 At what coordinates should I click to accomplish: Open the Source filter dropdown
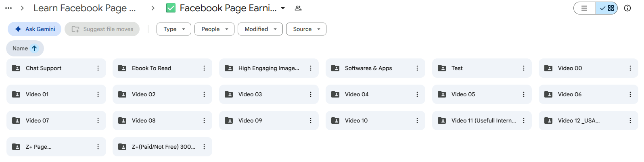(306, 29)
